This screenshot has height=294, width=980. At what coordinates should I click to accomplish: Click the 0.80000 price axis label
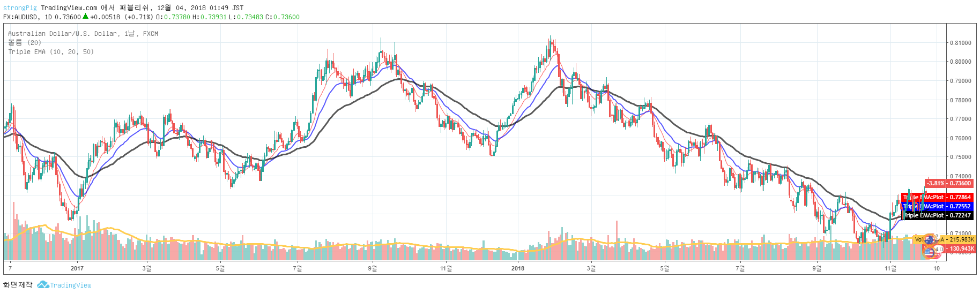click(x=960, y=62)
